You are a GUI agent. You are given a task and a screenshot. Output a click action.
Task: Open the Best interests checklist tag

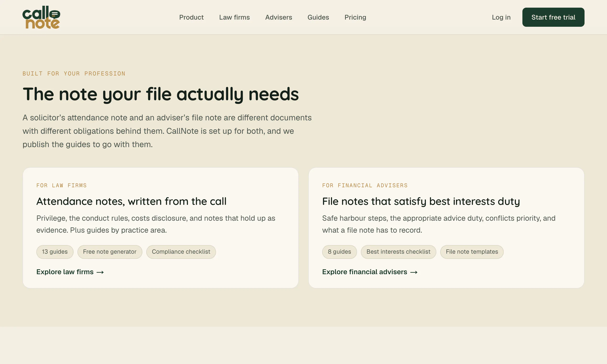[398, 252]
